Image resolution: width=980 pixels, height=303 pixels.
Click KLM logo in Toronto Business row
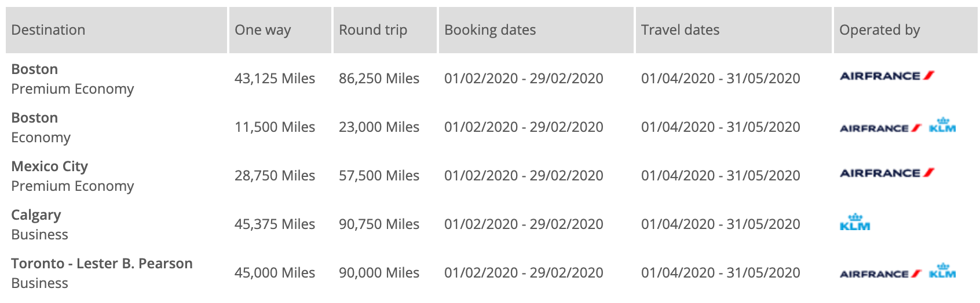942,272
